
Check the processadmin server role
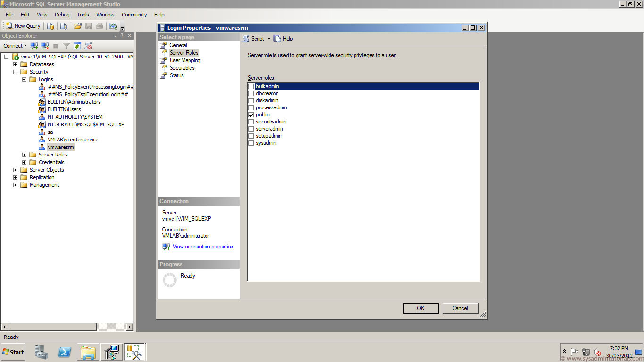(251, 107)
